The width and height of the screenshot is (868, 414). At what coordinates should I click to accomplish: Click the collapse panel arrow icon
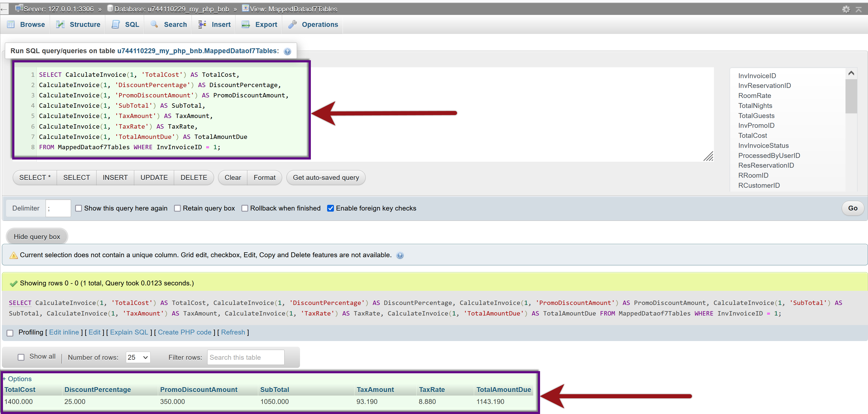[x=859, y=9]
